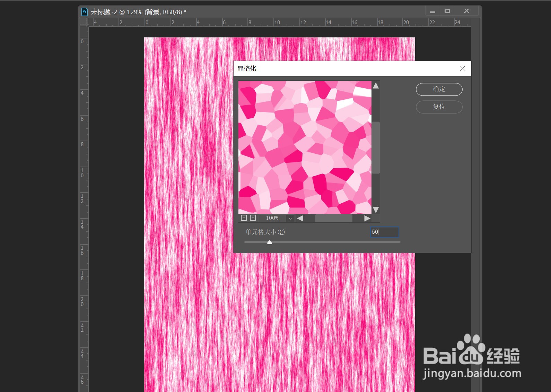Click the preview horizontal scrollbar thumb

coord(333,218)
